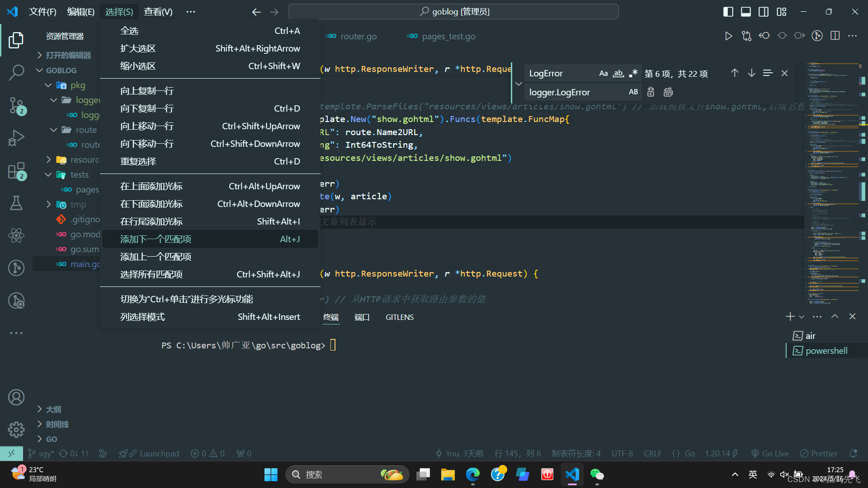Click Launchpad in the status bar

[x=149, y=453]
